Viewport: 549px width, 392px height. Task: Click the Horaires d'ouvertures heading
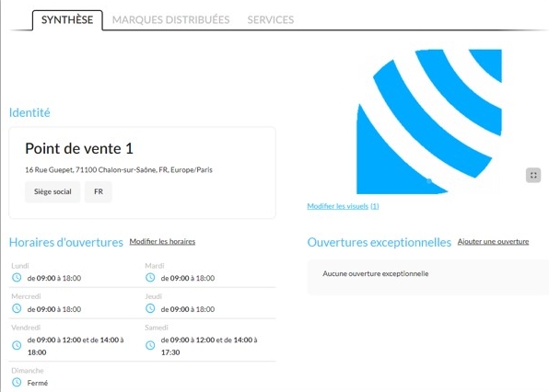[66, 242]
